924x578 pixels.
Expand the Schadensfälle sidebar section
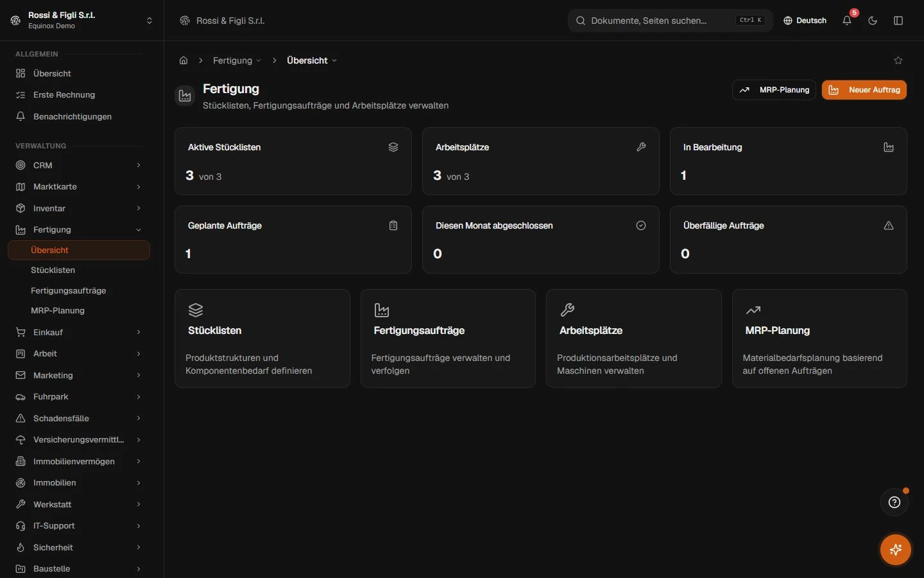click(x=79, y=418)
